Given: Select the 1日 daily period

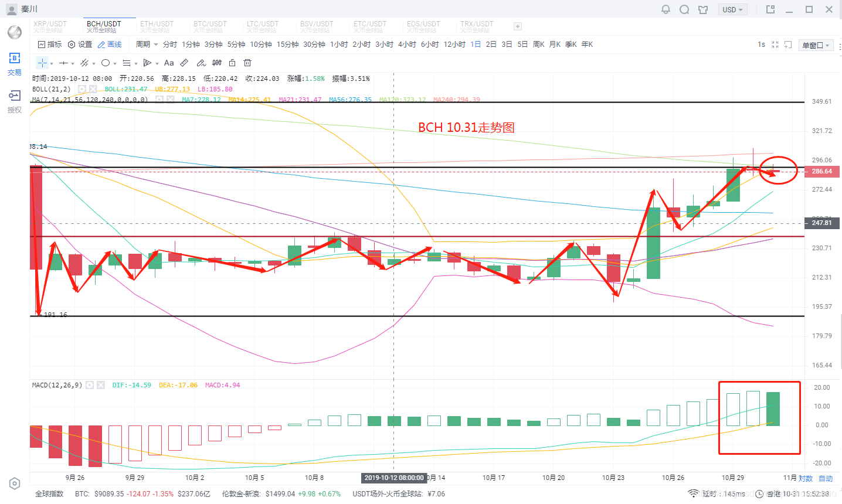Looking at the screenshot, I should pos(476,45).
